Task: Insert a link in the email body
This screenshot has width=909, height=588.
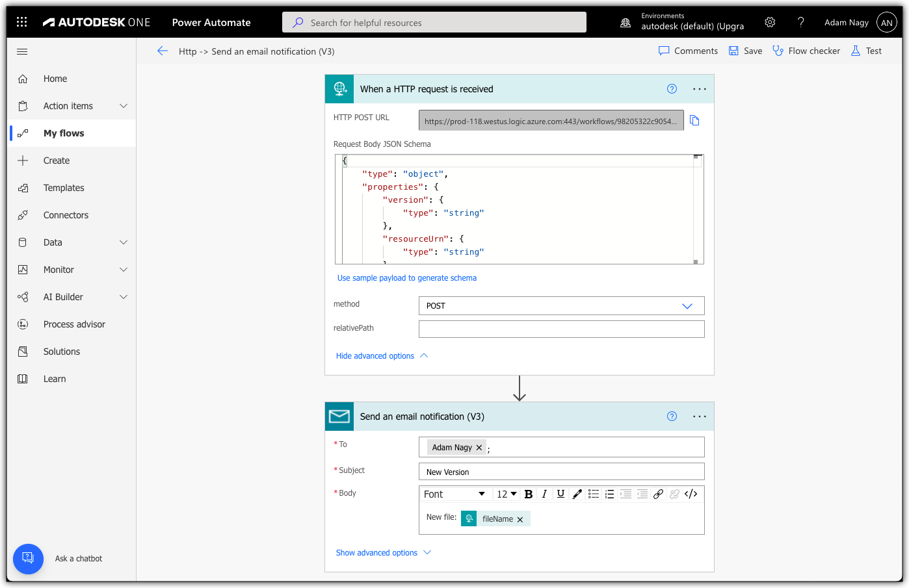Action: point(658,494)
